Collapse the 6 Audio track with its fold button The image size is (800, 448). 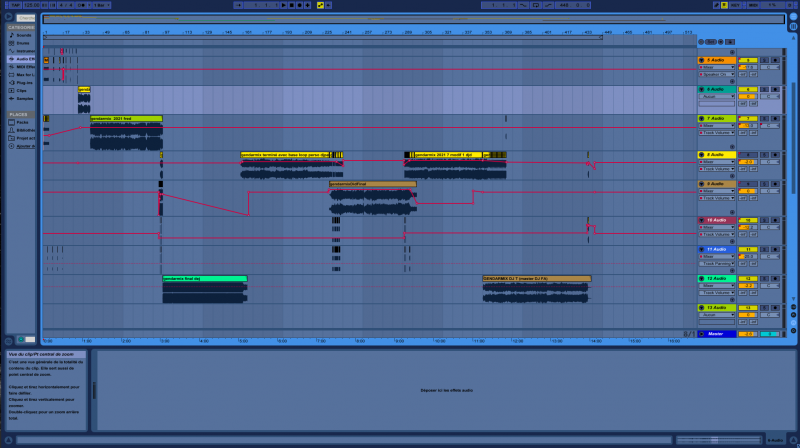coord(702,89)
